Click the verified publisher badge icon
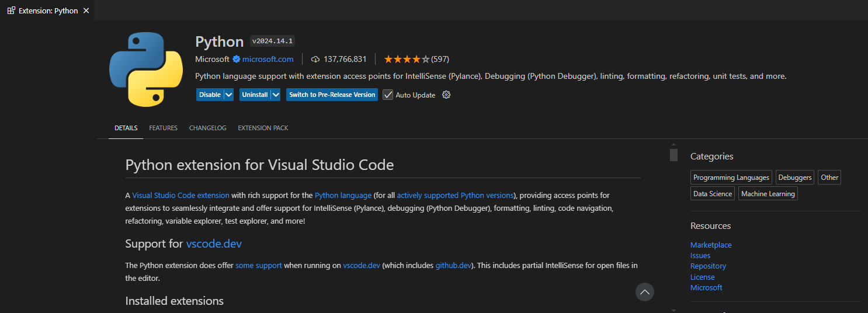868x313 pixels. (x=237, y=59)
